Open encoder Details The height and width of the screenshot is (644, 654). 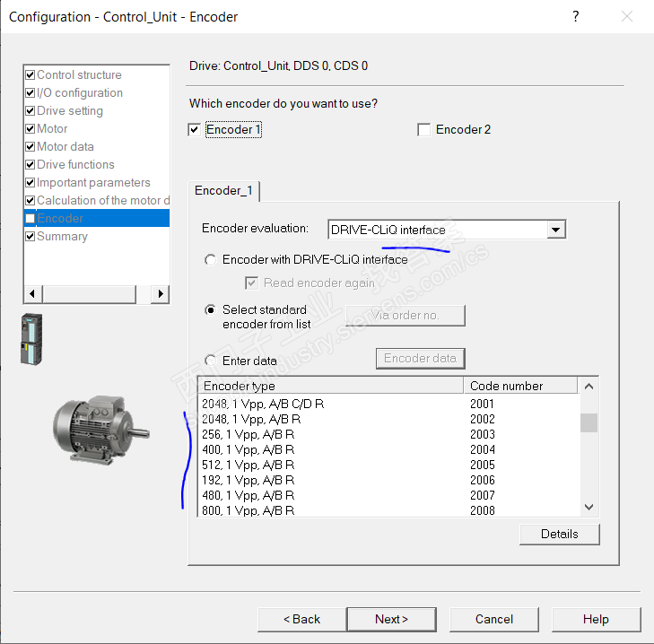click(x=559, y=535)
